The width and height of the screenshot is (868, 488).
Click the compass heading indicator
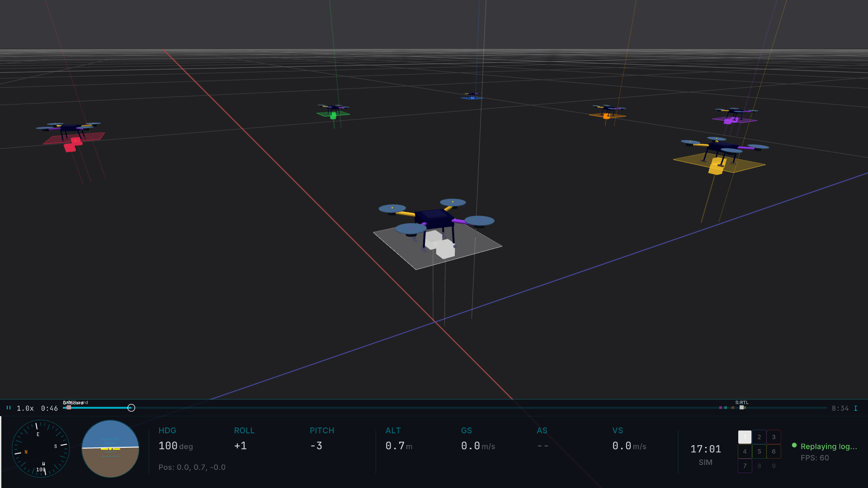(40, 449)
